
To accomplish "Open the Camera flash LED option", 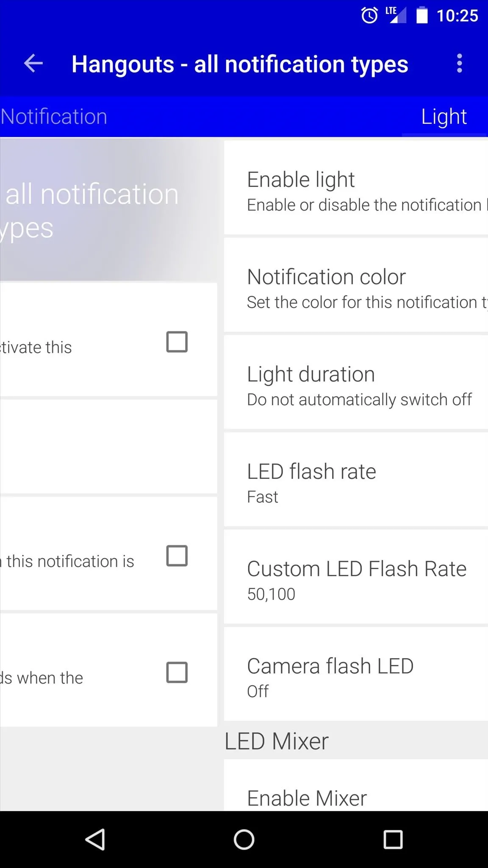I will point(356,674).
